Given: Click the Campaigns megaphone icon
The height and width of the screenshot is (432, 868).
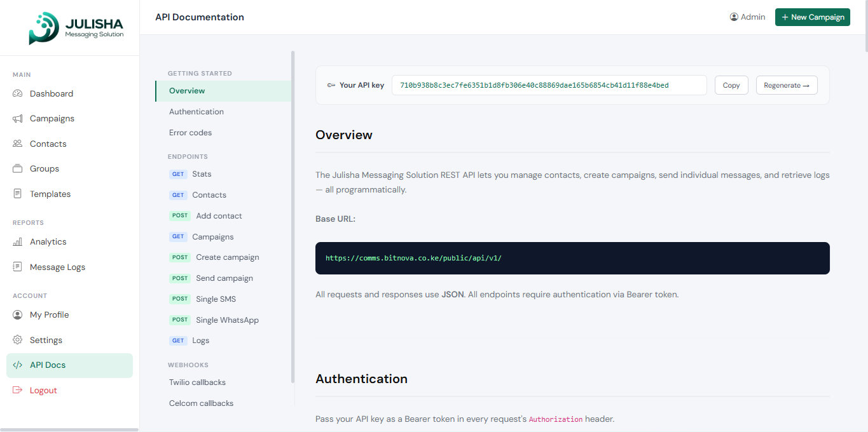Looking at the screenshot, I should tap(18, 119).
